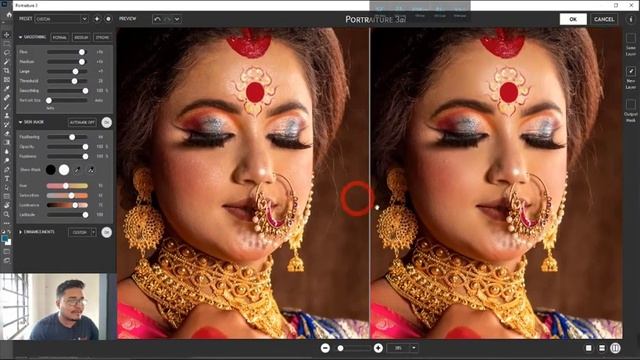Select Photoshop Zoom magnifier tool
The image size is (640, 360).
(x=7, y=214)
